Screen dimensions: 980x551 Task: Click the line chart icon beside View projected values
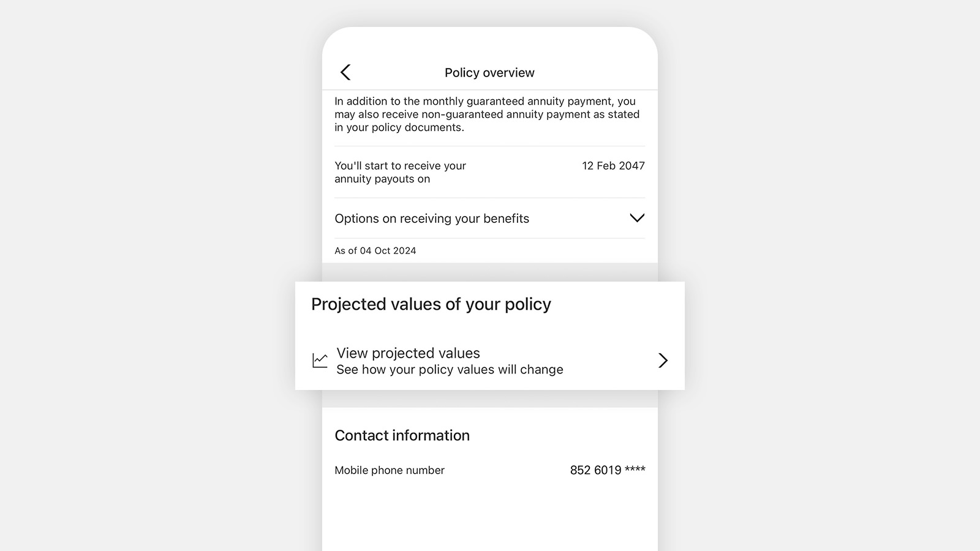click(x=320, y=361)
